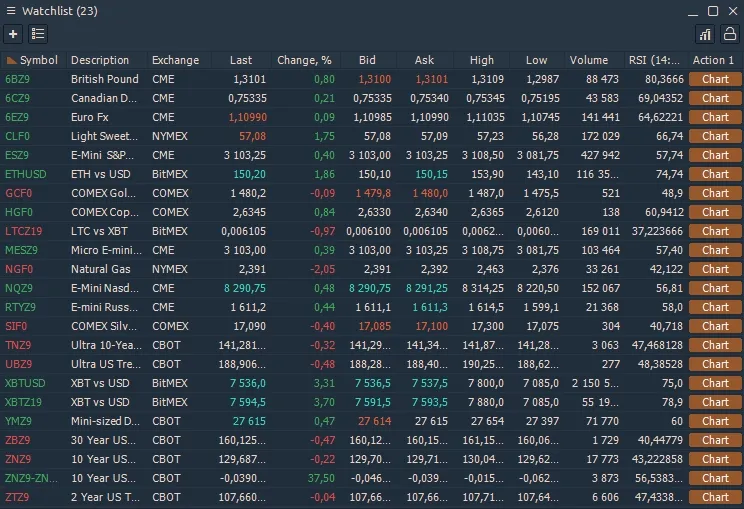Image resolution: width=744 pixels, height=509 pixels.
Task: Select the NGF0 Natural Gas symbol
Action: point(19,269)
